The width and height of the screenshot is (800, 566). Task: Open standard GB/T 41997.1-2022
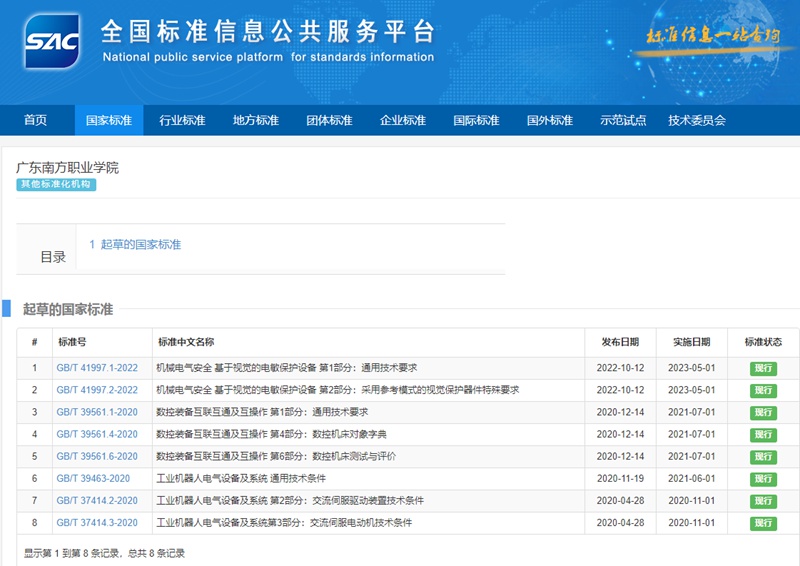[97, 368]
